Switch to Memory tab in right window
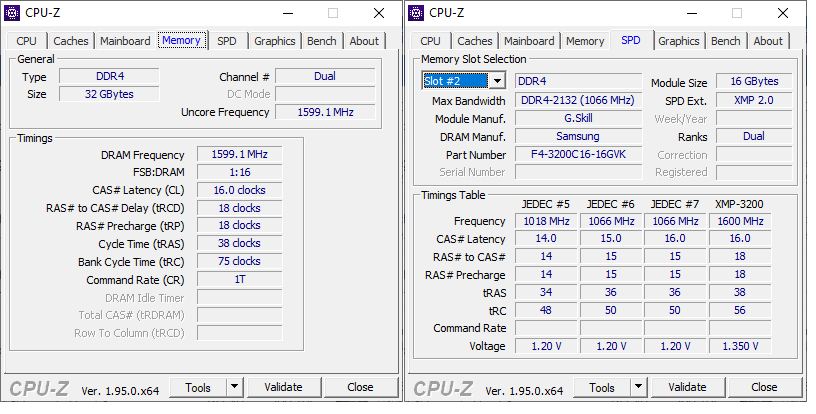This screenshot has width=816, height=414. 585,41
